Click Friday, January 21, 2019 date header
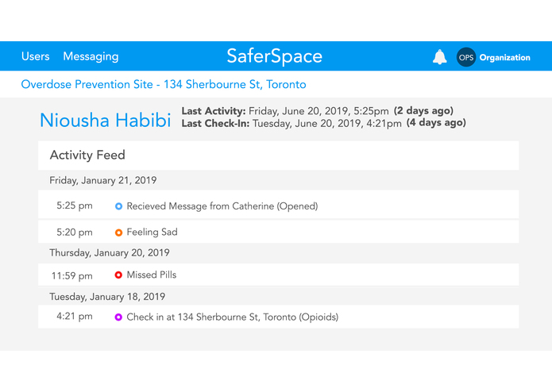This screenshot has height=392, width=552. click(102, 180)
